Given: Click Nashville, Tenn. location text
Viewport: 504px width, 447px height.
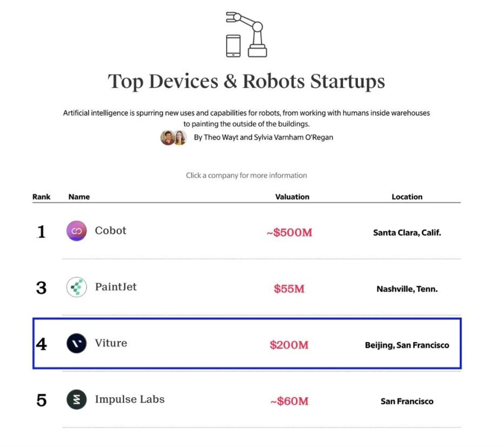Looking at the screenshot, I should pos(407,289).
